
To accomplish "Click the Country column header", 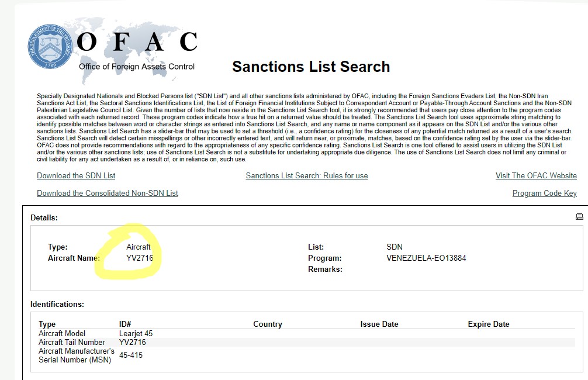I will pyautogui.click(x=268, y=324).
